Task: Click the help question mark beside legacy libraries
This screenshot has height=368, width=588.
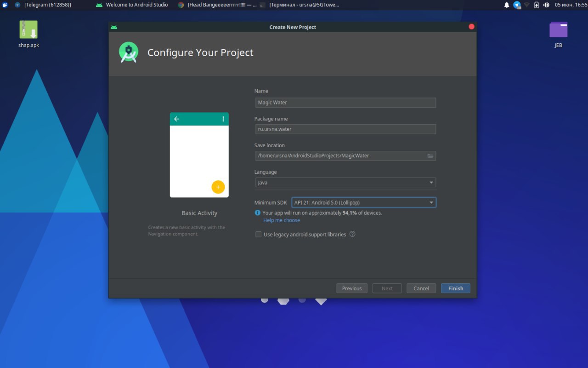Action: pos(352,234)
